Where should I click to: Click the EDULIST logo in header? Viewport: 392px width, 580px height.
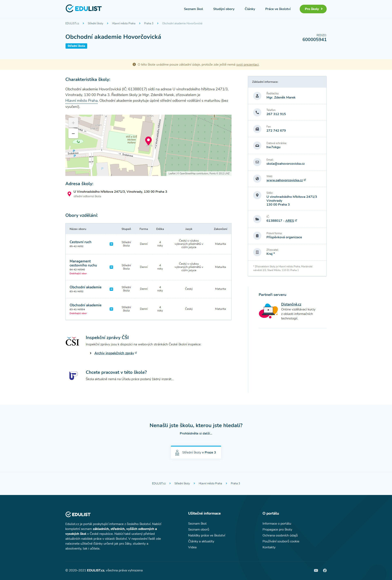tap(84, 9)
